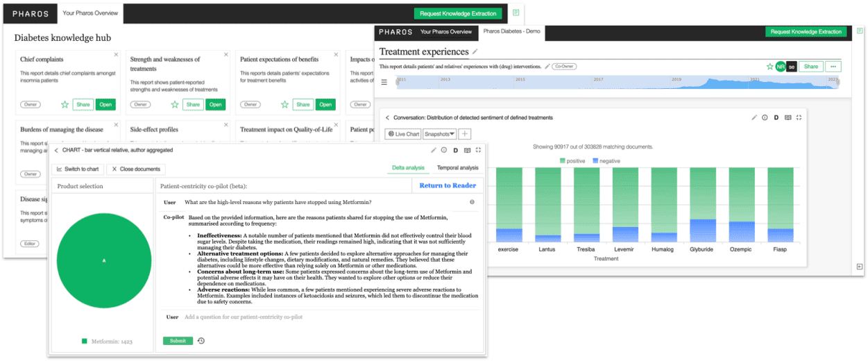Open the Snapshots dropdown
This screenshot has width=868, height=361.
point(440,134)
